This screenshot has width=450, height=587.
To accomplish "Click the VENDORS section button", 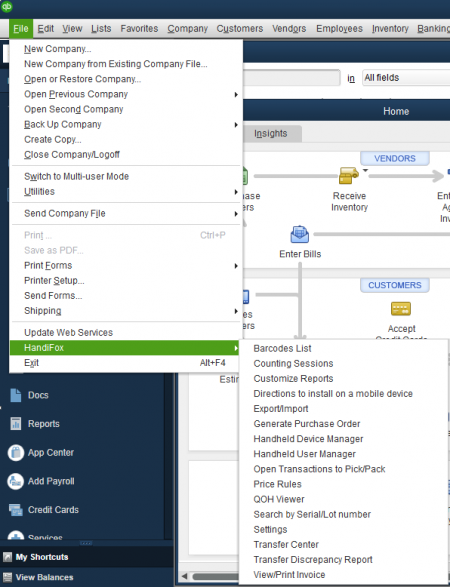I will (395, 158).
